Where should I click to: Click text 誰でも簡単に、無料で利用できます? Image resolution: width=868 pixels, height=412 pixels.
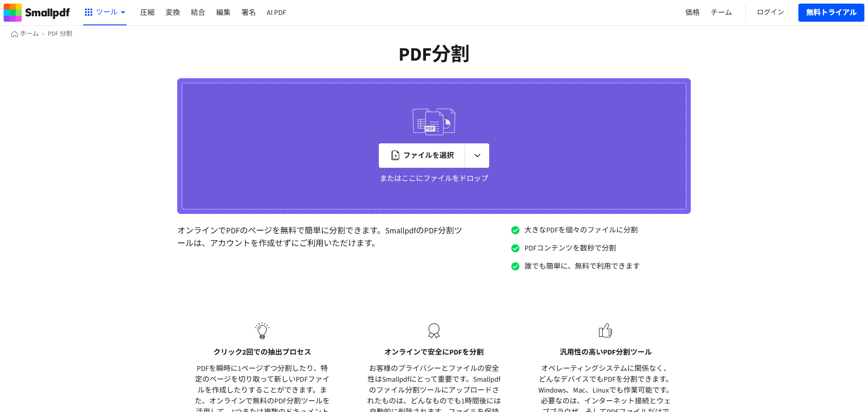(x=582, y=266)
